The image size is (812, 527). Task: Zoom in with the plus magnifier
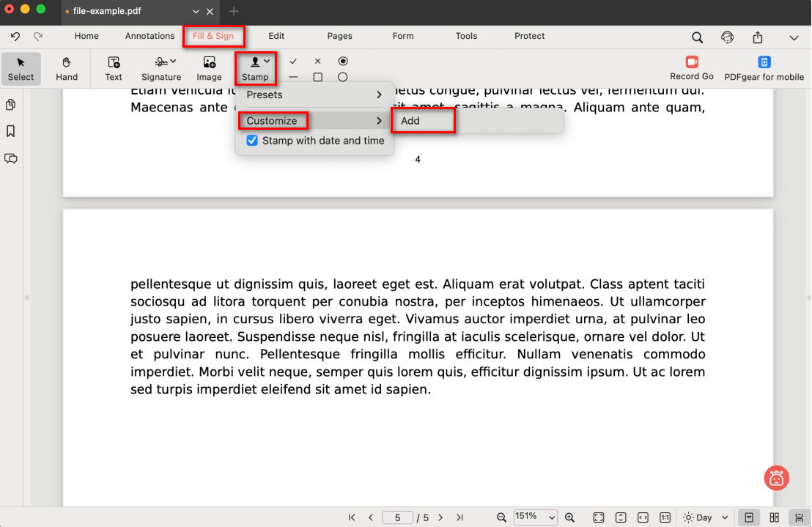[569, 517]
